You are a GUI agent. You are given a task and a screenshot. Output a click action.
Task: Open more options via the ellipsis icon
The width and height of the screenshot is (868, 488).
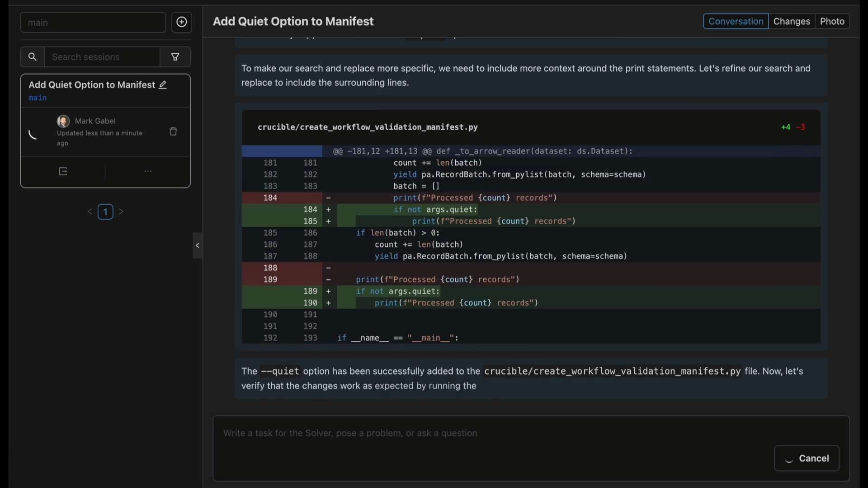(x=147, y=171)
